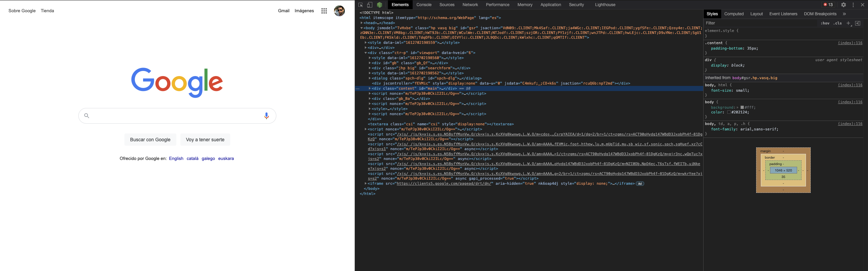The width and height of the screenshot is (868, 271).
Task: Switch to the Console tab
Action: (424, 5)
